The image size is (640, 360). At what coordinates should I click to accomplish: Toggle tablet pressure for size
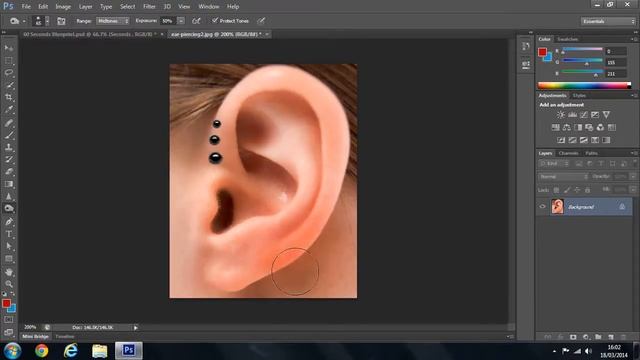[261, 21]
